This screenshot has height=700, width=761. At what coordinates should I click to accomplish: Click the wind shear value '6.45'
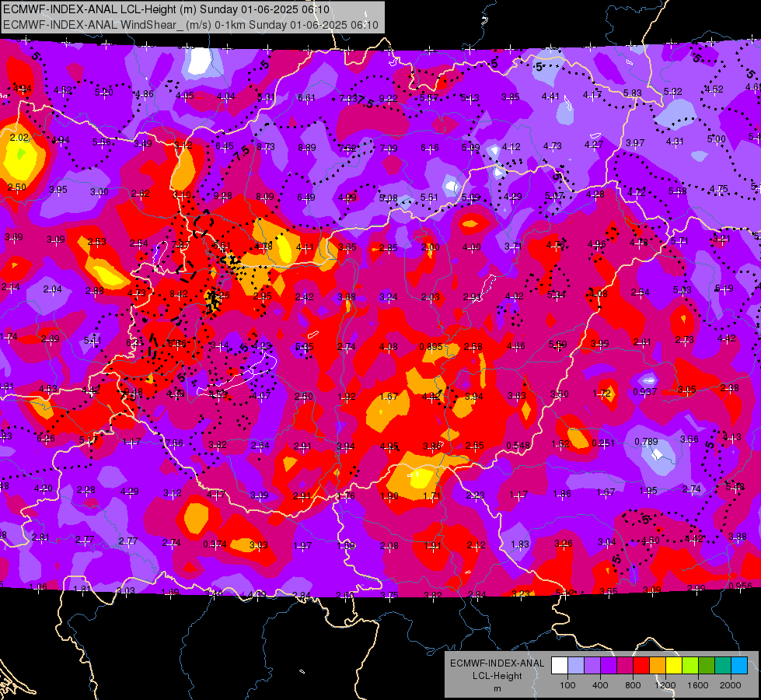[225, 145]
